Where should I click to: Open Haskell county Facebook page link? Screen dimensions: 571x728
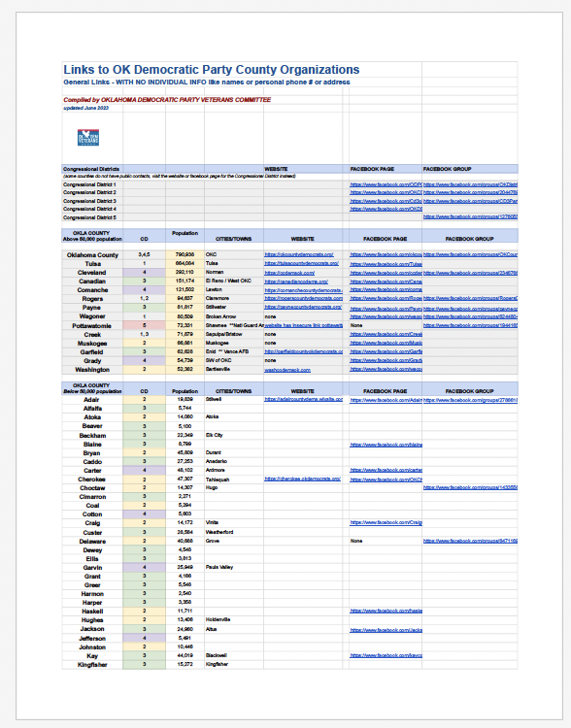tap(386, 611)
